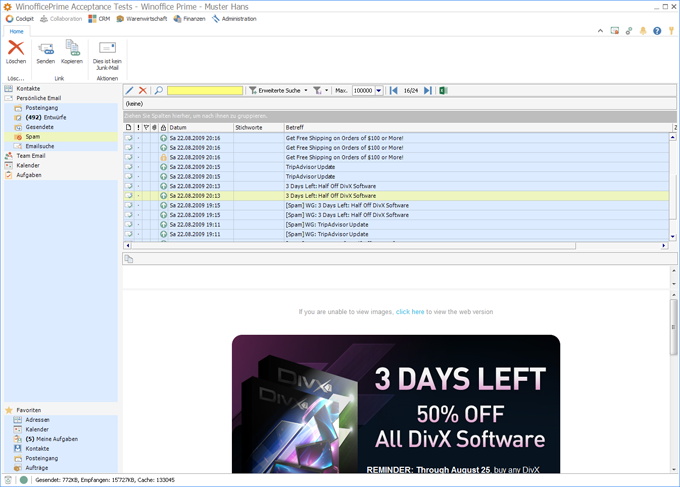Click the red X delete icon in list toolbar

(142, 90)
